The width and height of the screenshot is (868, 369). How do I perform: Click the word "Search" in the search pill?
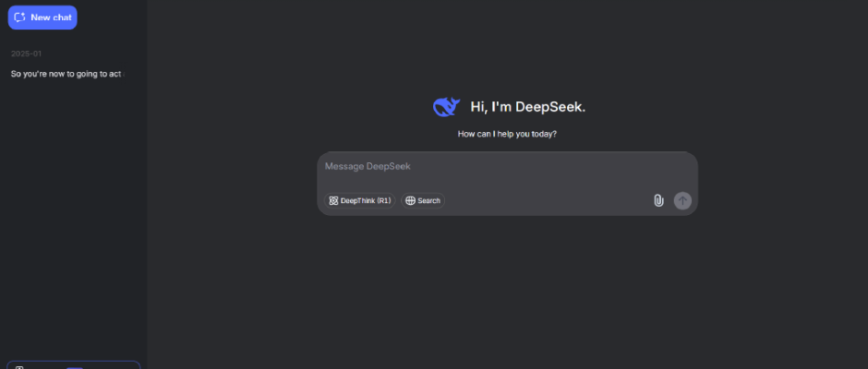(428, 200)
